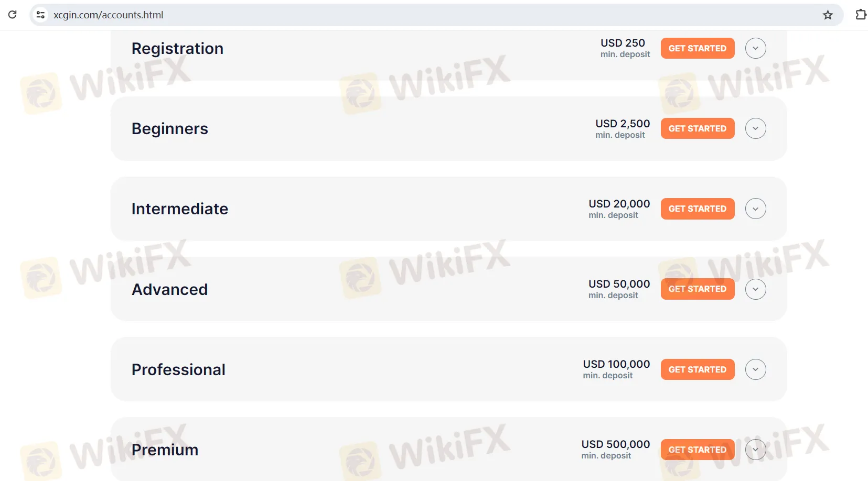The width and height of the screenshot is (868, 481).
Task: Reload the page with the refresh icon
Action: pos(13,15)
